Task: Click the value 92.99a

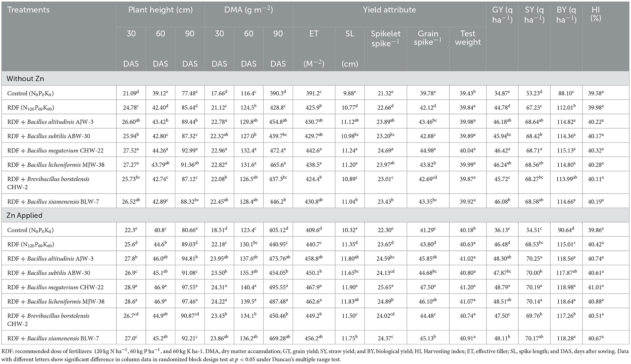Action: [x=190, y=150]
